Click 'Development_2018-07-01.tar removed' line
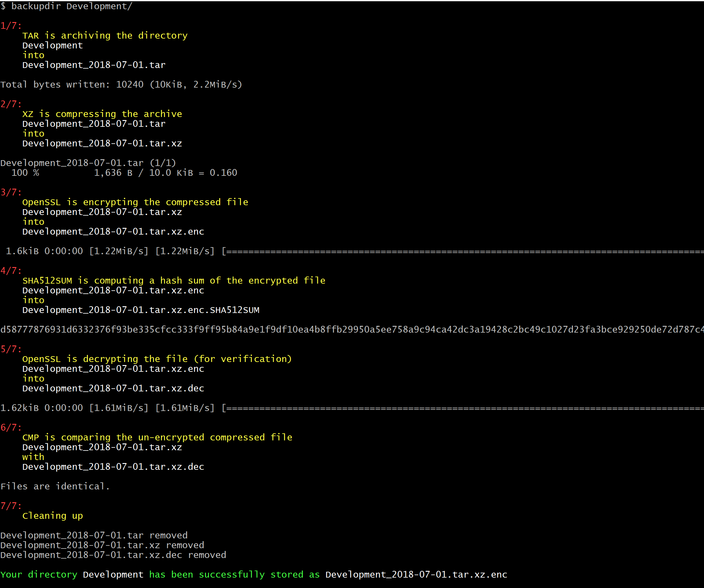 94,535
